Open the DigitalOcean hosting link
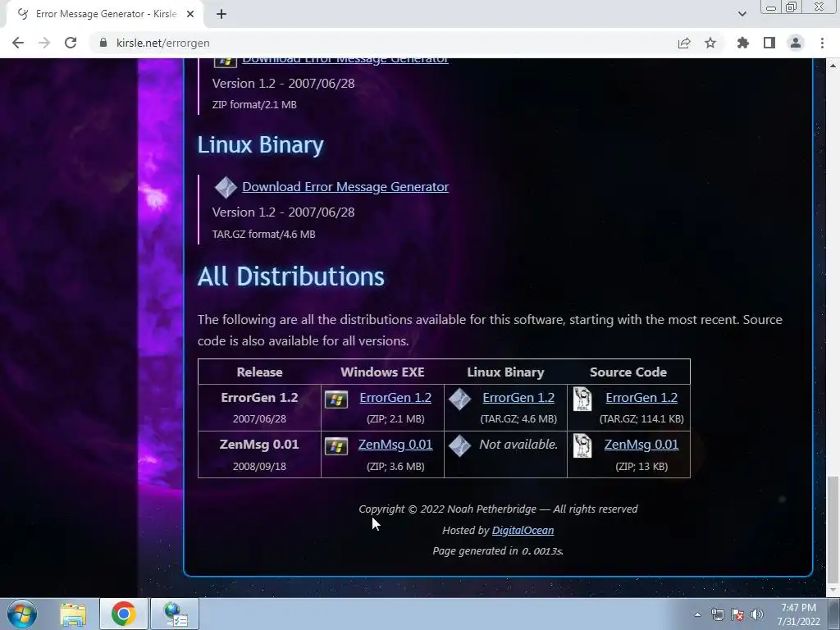The width and height of the screenshot is (840, 630). [x=523, y=531]
